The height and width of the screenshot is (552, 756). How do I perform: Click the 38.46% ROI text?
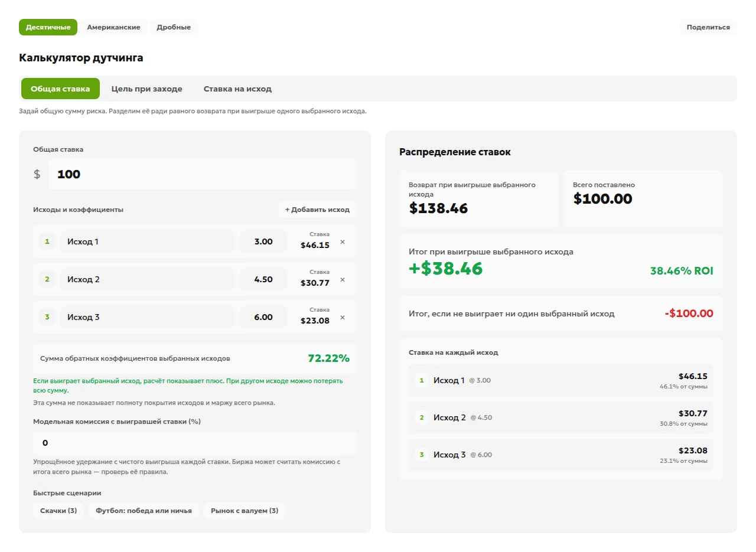682,271
